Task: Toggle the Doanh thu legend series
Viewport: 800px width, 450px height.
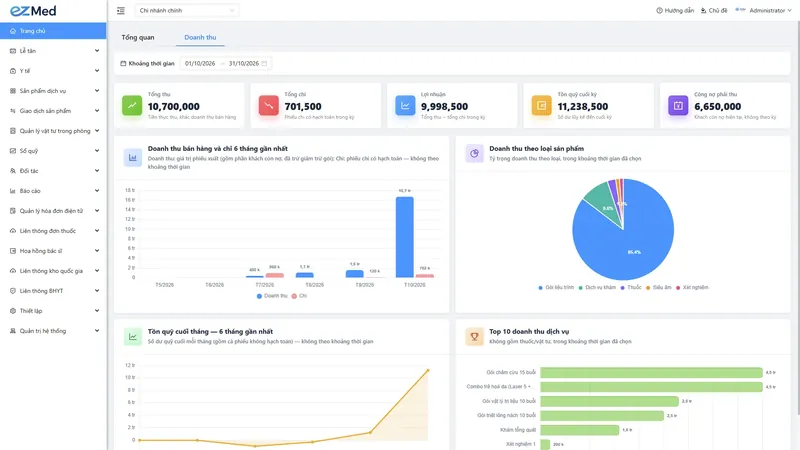Action: (272, 296)
